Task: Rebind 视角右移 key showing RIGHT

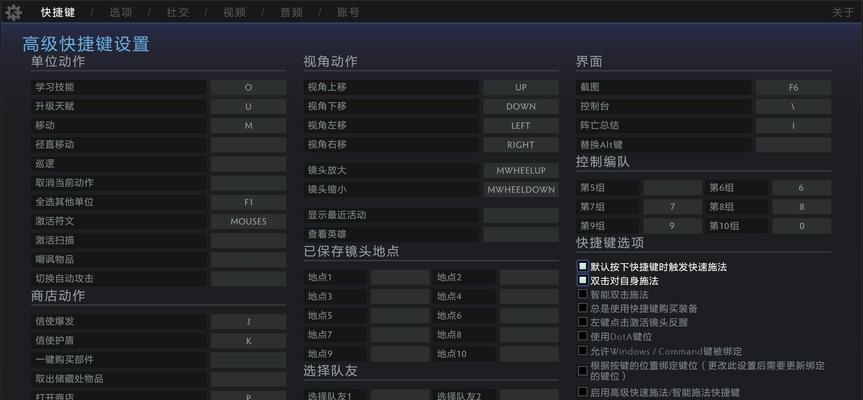Action: [521, 145]
